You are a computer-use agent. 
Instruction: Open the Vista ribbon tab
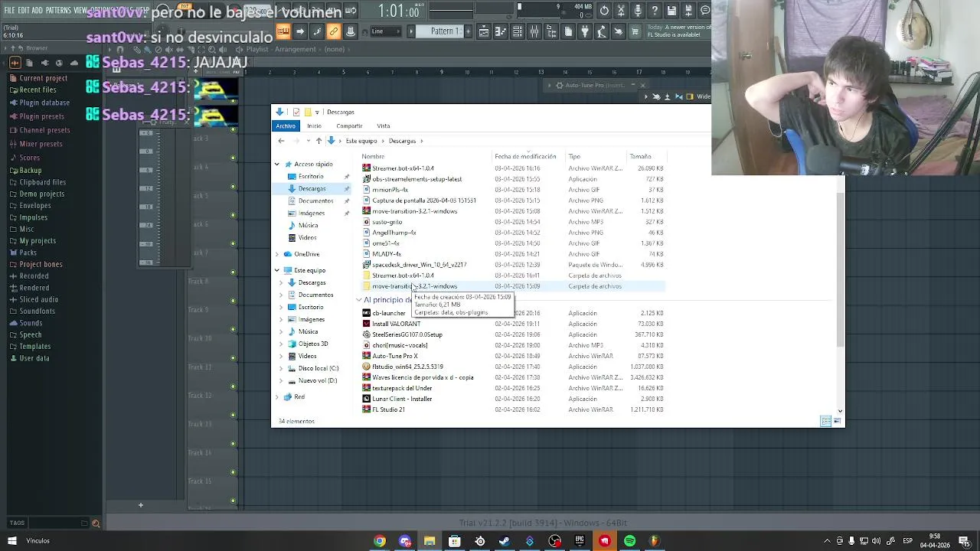pyautogui.click(x=384, y=126)
